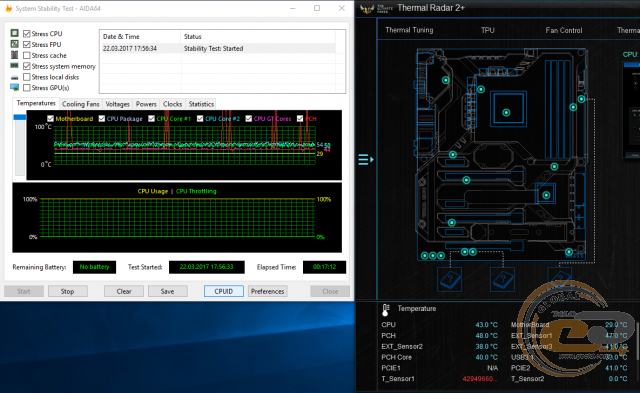
Task: Select sensor dot below the RAM slots
Action: [x=554, y=167]
